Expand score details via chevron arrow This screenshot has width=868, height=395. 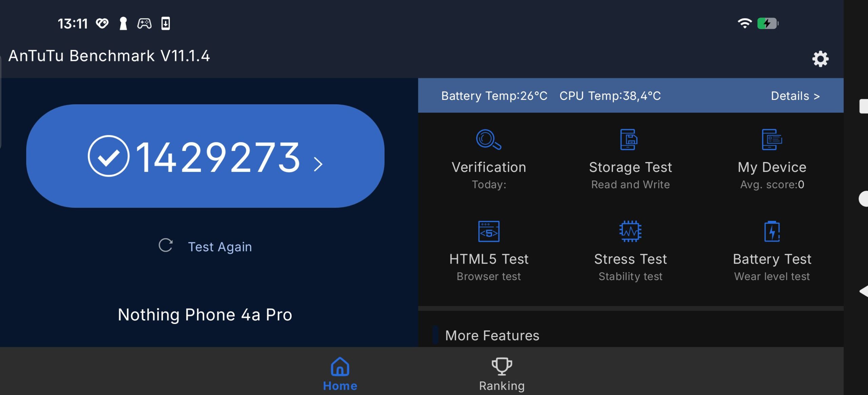pyautogui.click(x=318, y=164)
